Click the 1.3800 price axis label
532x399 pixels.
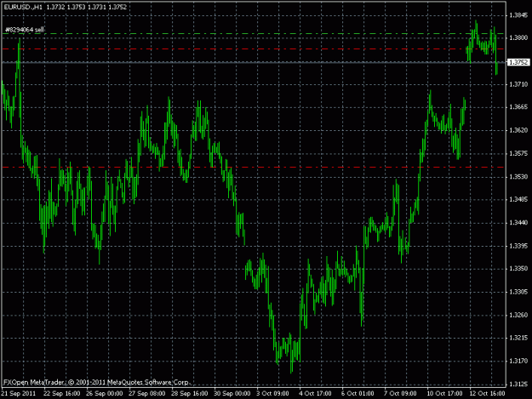518,38
